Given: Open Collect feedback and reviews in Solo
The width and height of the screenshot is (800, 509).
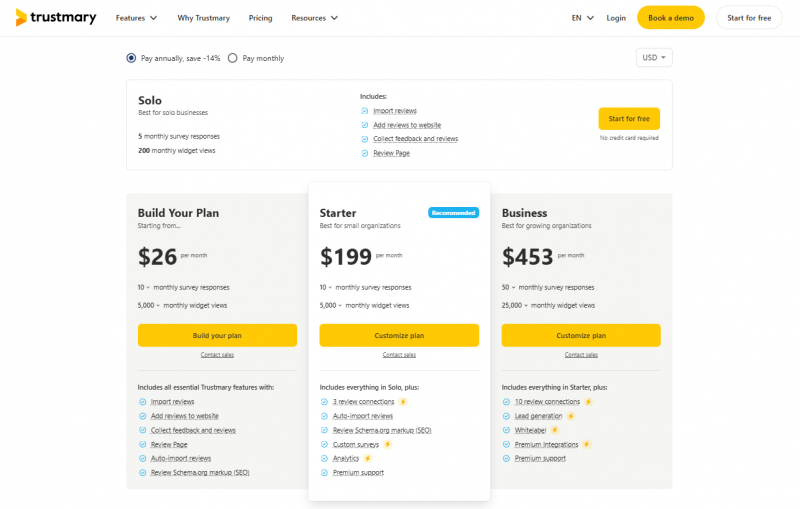Looking at the screenshot, I should 415,139.
